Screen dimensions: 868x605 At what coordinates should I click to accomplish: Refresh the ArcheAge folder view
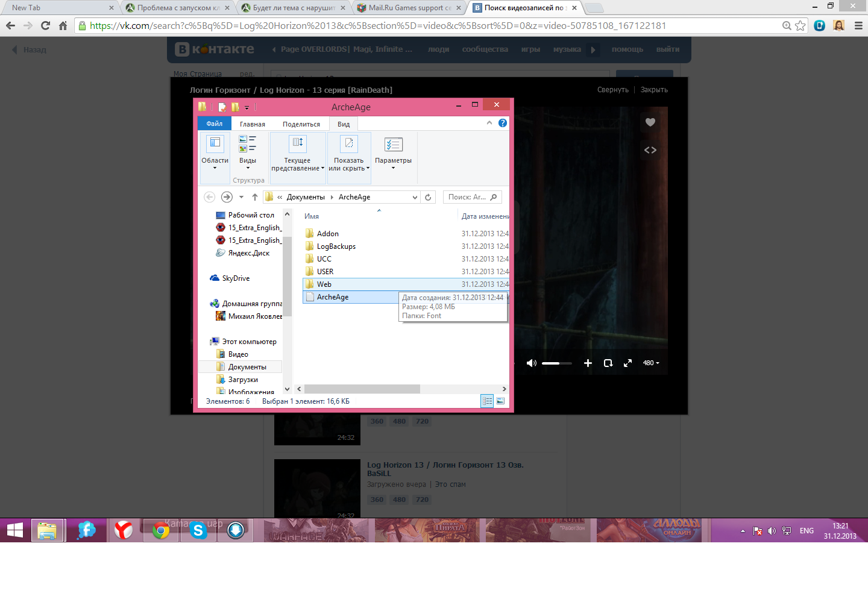point(428,197)
